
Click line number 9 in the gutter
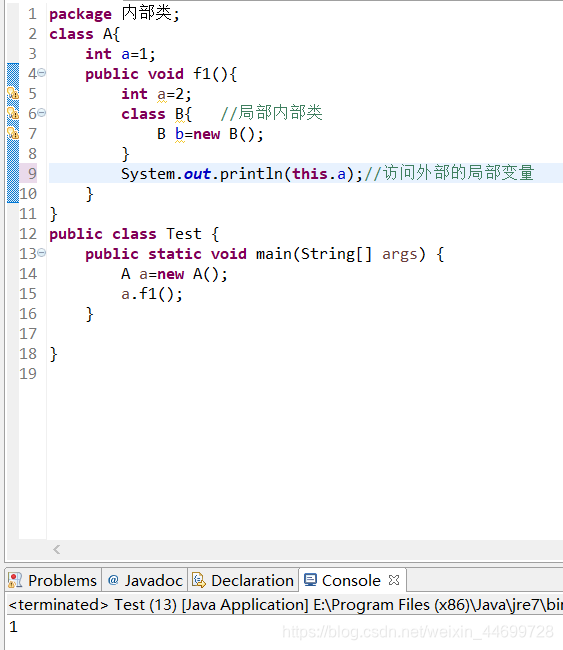click(x=32, y=174)
